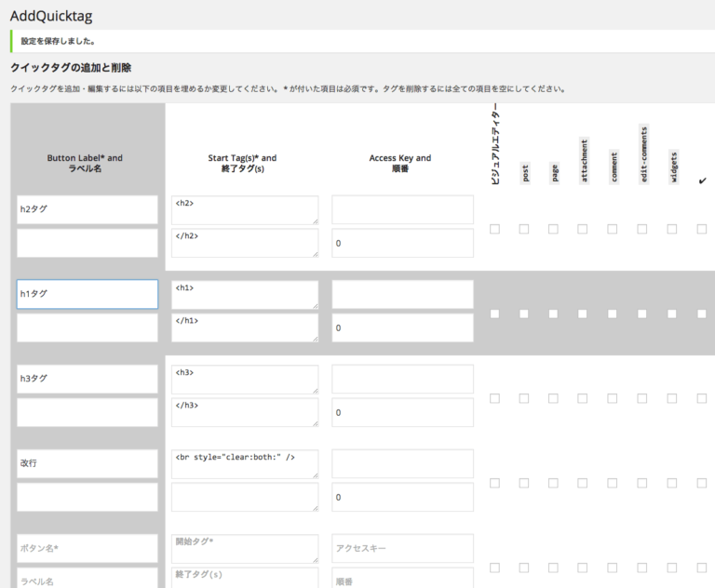Click the <h1> start tag textarea
This screenshot has width=715, height=588.
[x=245, y=295]
